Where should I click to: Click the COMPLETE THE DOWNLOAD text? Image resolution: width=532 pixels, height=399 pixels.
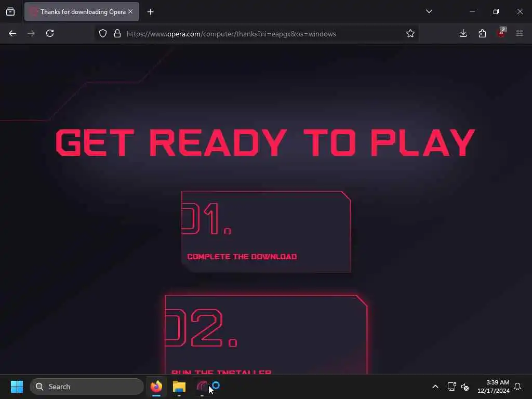242,257
